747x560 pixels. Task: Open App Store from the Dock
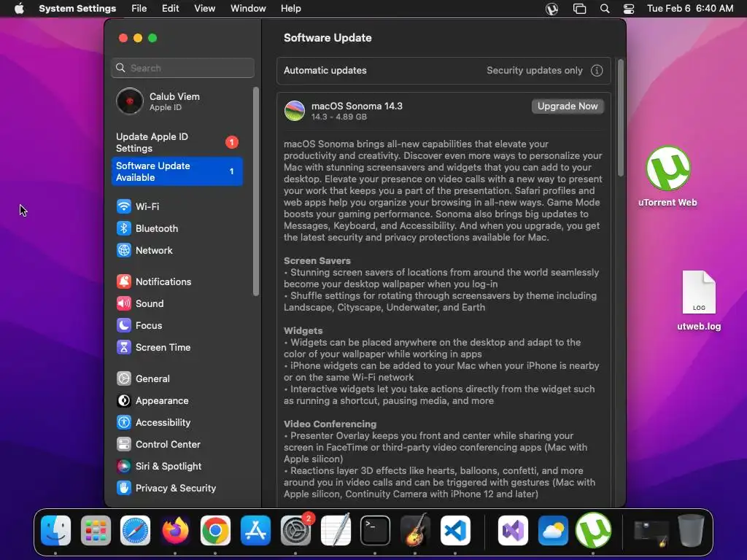pos(255,531)
